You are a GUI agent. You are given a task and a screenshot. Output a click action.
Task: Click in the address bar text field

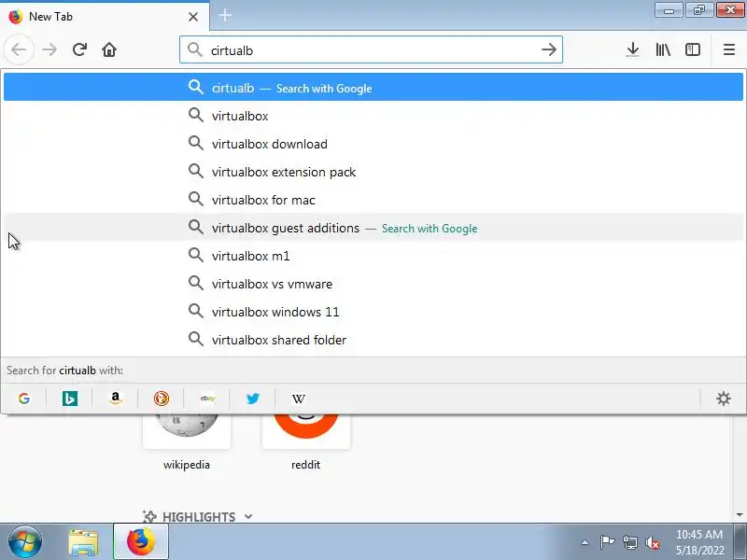pos(372,50)
